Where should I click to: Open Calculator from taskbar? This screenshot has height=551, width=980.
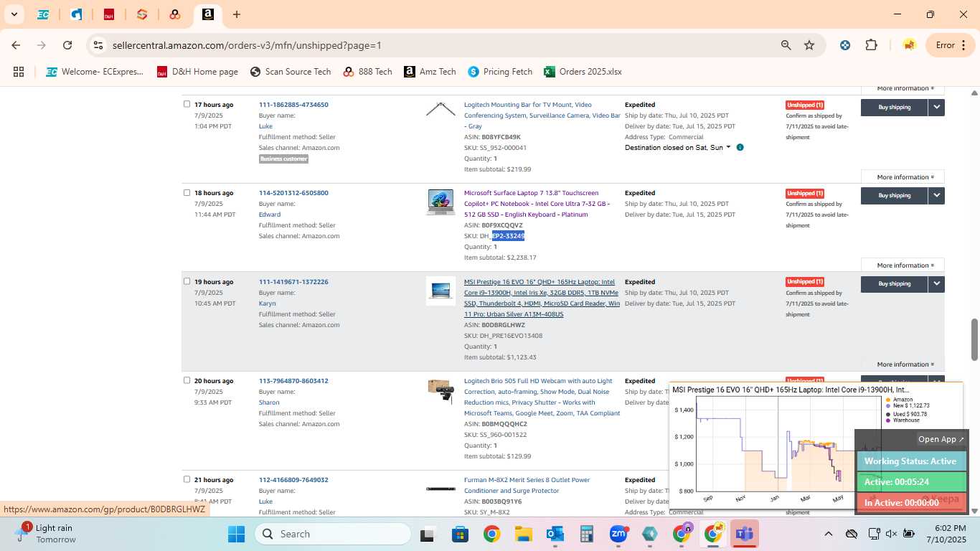587,534
